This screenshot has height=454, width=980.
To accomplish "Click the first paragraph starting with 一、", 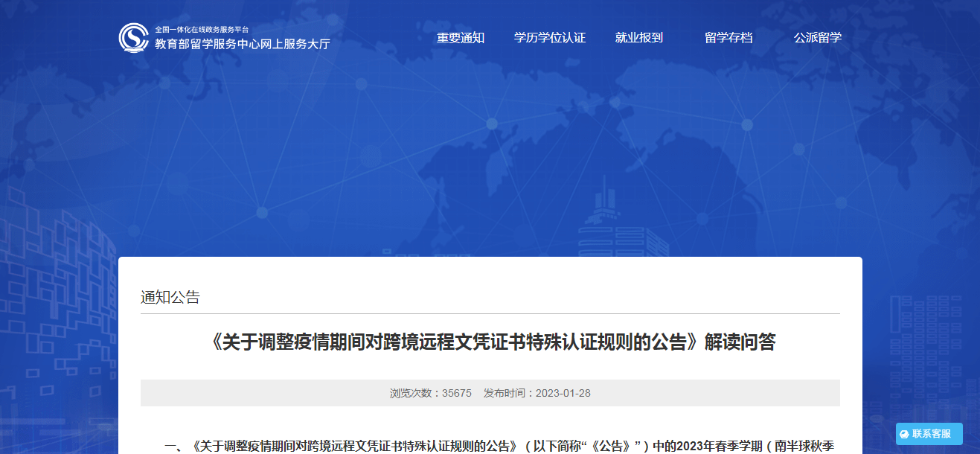I will click(499, 447).
